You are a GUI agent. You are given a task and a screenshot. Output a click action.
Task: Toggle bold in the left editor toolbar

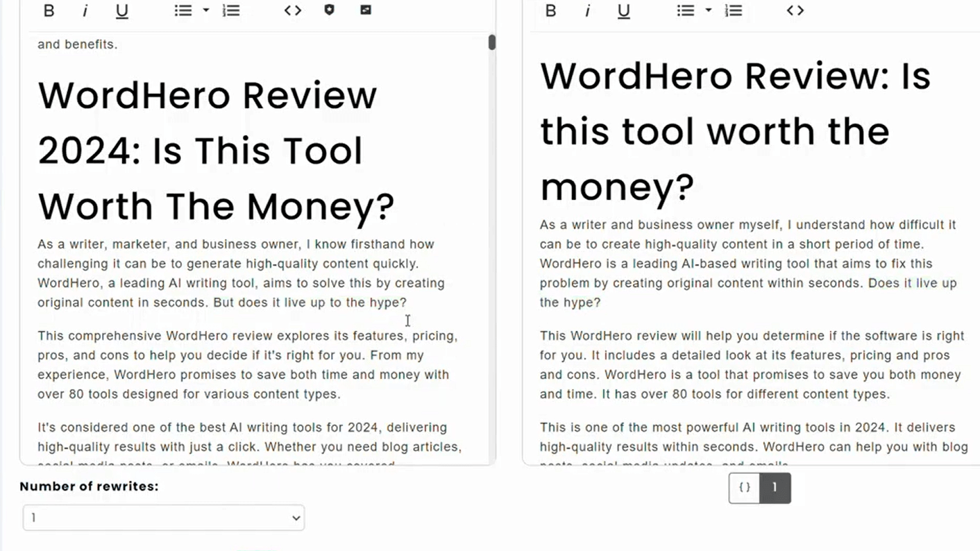point(49,10)
